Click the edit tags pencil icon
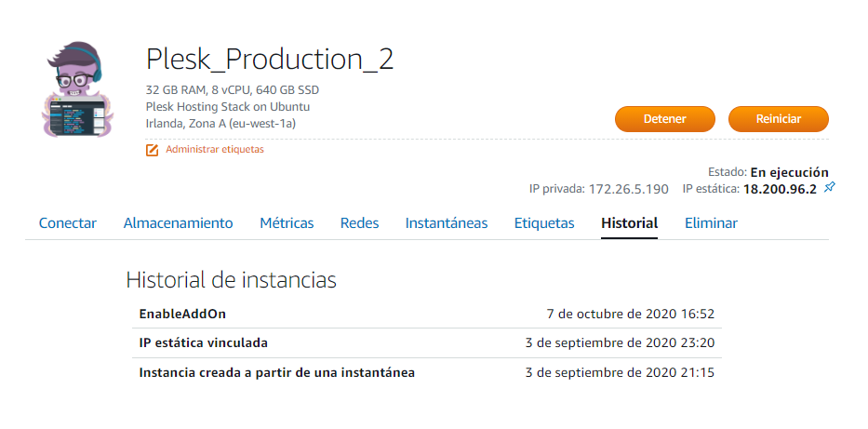This screenshot has height=429, width=868. point(153,150)
